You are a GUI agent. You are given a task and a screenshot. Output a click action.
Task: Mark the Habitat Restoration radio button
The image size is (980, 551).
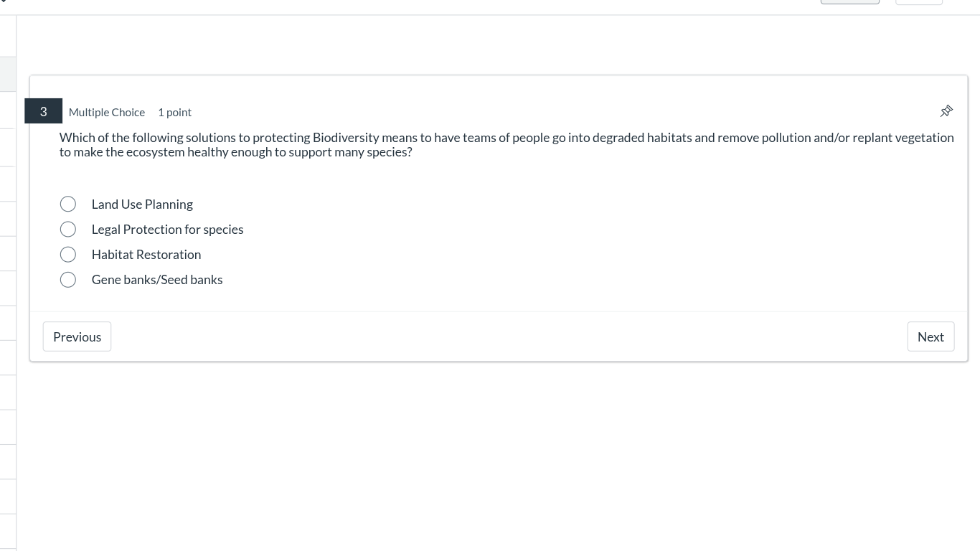68,255
